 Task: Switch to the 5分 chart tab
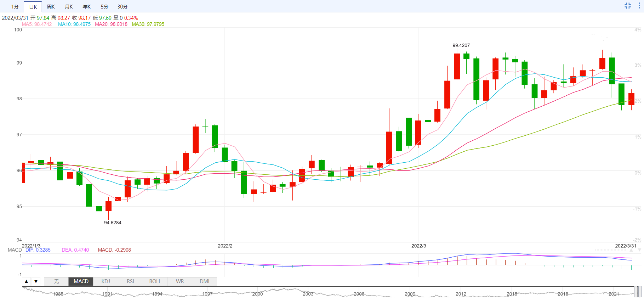click(x=104, y=7)
